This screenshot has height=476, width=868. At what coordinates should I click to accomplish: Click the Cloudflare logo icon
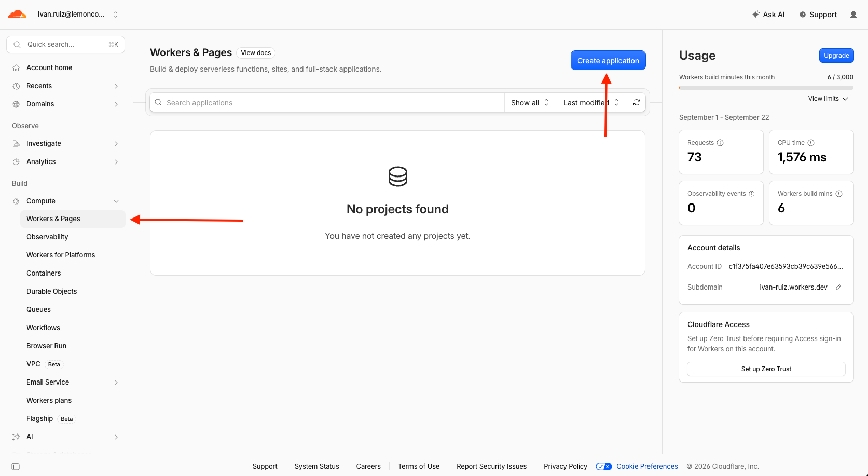[17, 14]
